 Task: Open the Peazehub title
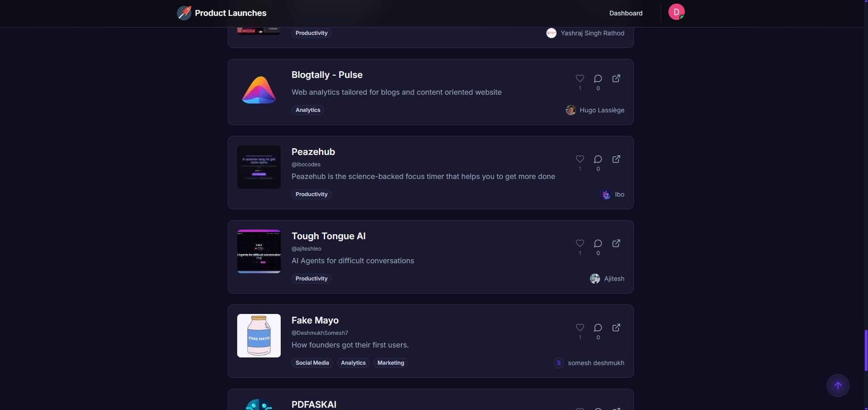313,152
